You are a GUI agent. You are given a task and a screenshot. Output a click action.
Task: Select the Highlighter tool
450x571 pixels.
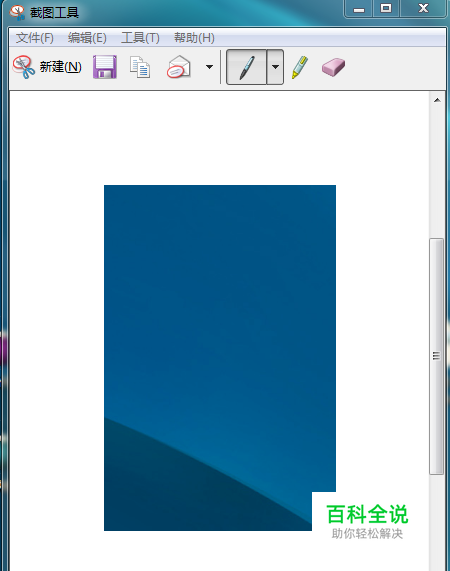[300, 67]
